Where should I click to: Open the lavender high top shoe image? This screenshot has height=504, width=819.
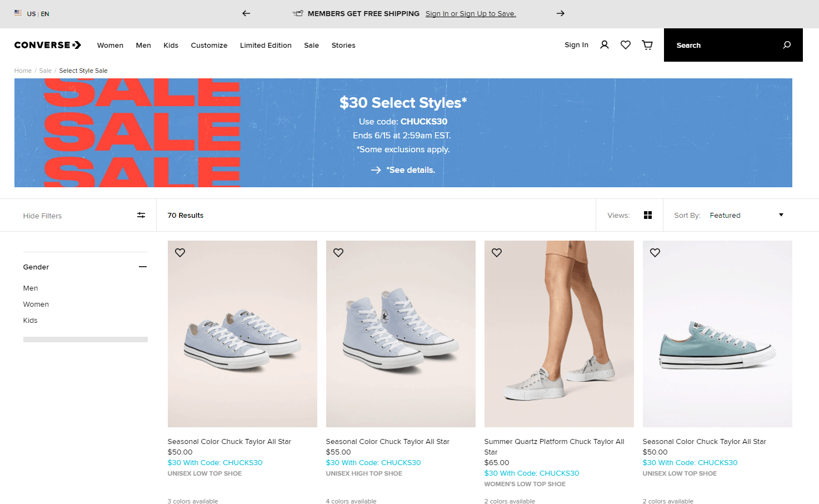(401, 334)
